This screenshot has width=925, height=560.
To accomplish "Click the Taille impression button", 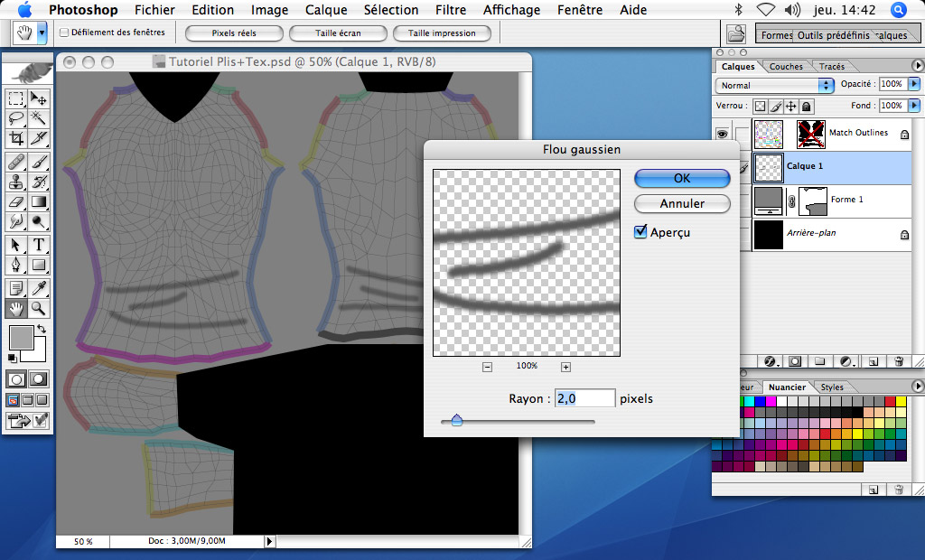I will coord(442,33).
